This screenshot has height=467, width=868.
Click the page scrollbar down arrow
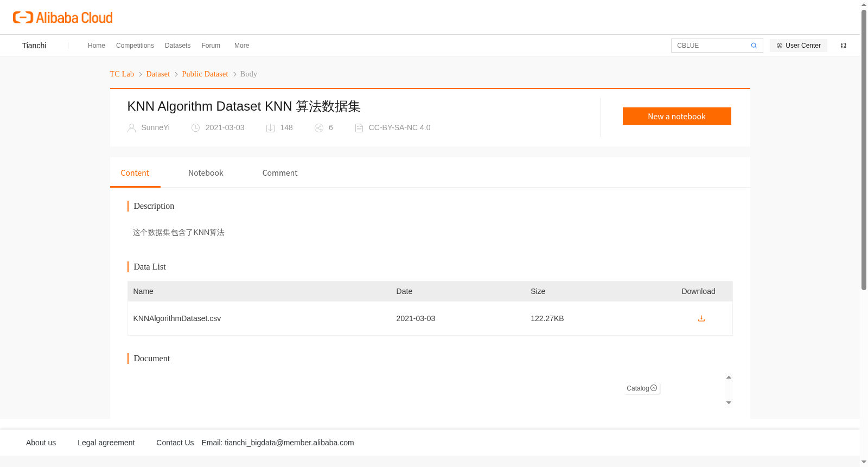[x=864, y=462]
